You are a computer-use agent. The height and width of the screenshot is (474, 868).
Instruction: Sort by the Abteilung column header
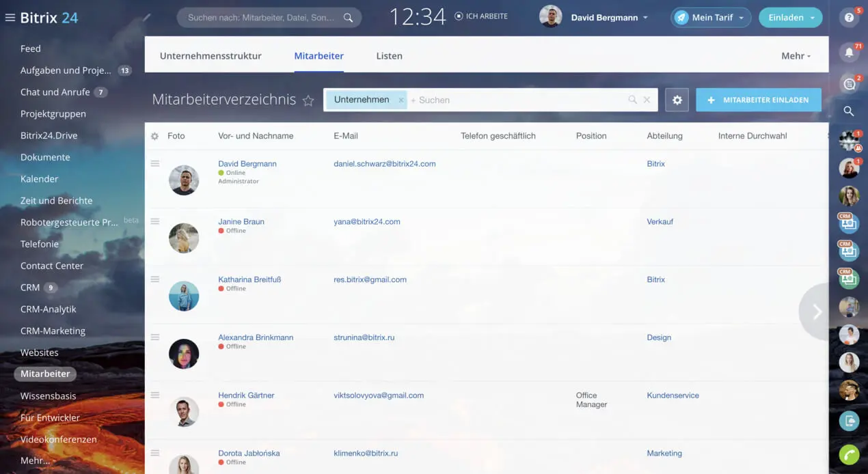click(665, 136)
